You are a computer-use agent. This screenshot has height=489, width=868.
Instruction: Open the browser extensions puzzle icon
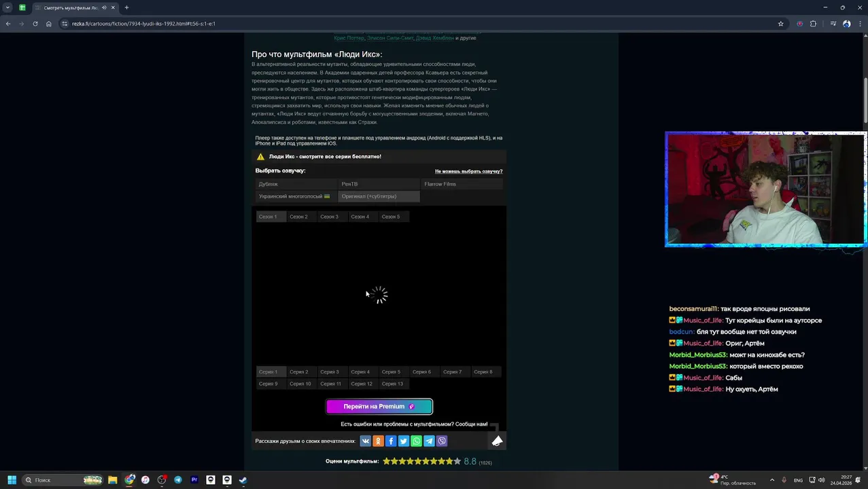[813, 24]
